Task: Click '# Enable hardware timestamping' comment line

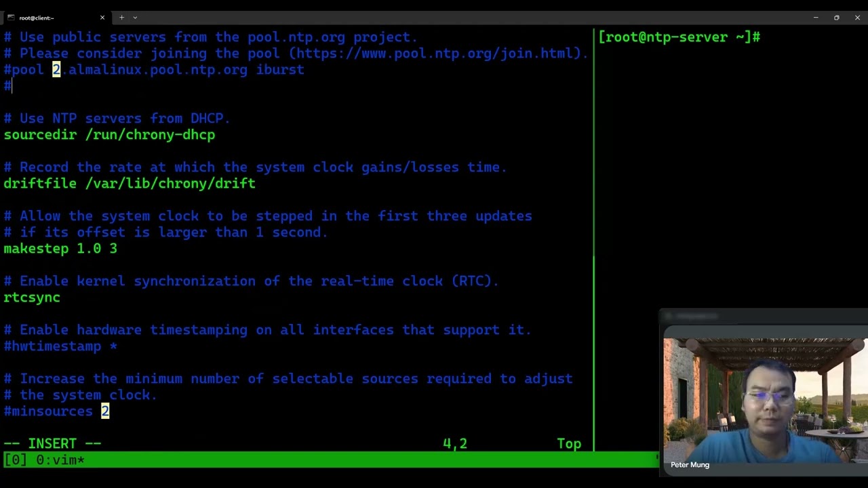Action: click(268, 330)
